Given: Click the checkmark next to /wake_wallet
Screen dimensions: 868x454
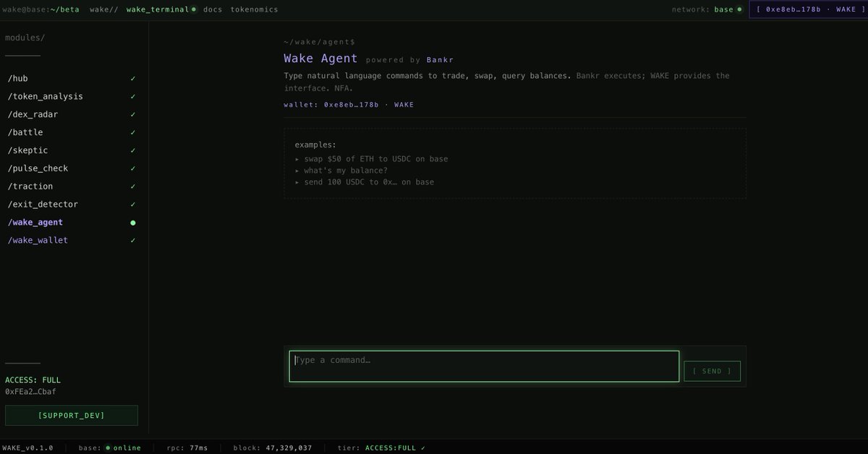Looking at the screenshot, I should pyautogui.click(x=132, y=240).
